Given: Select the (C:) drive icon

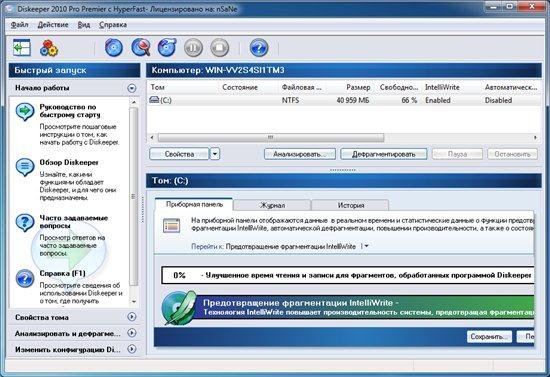Looking at the screenshot, I should (154, 100).
